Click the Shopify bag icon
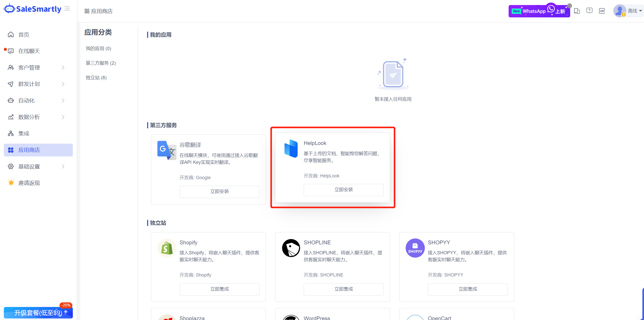 pyautogui.click(x=167, y=248)
